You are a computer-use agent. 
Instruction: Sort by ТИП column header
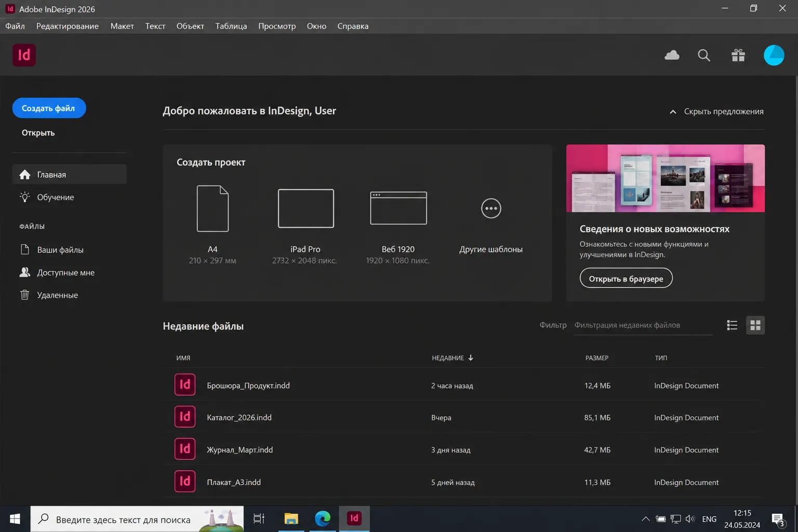point(661,358)
